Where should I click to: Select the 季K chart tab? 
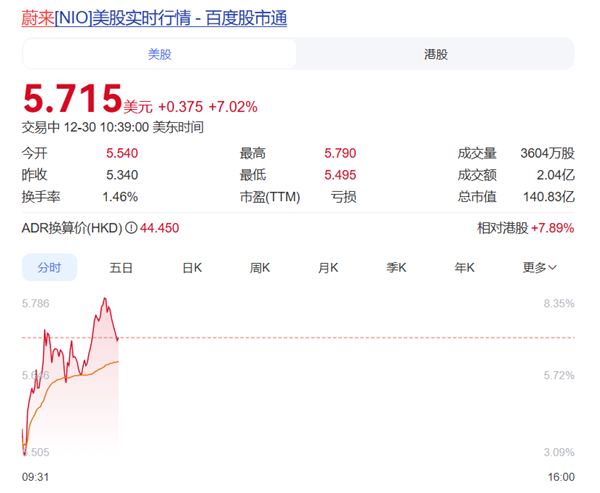click(x=396, y=268)
